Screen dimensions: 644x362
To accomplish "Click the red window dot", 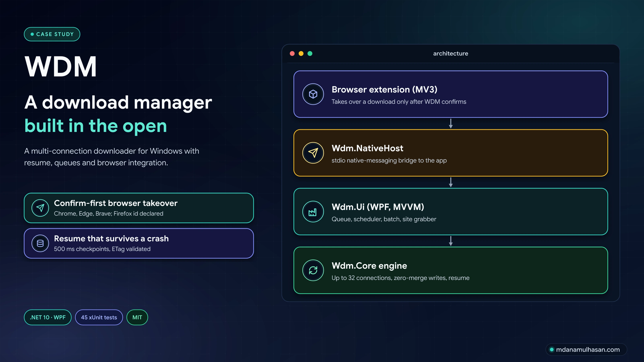I will 292,53.
